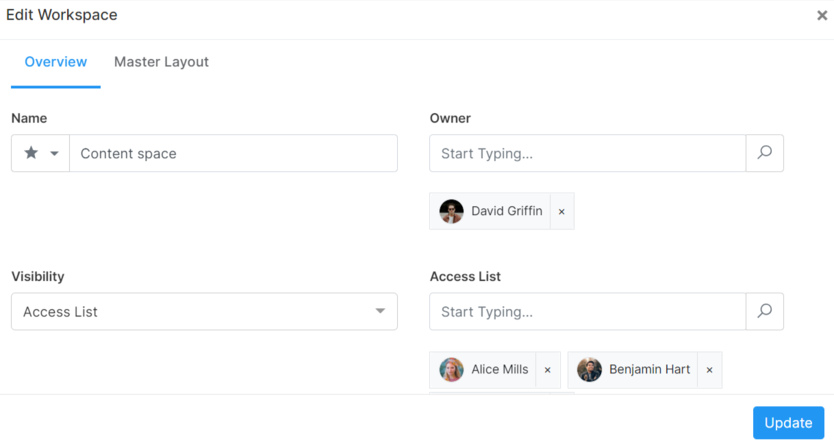Open the icon picker arrow beside the star

point(54,154)
